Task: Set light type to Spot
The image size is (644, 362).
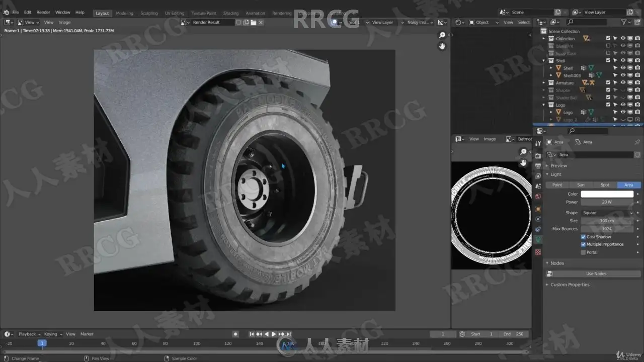Action: click(605, 185)
